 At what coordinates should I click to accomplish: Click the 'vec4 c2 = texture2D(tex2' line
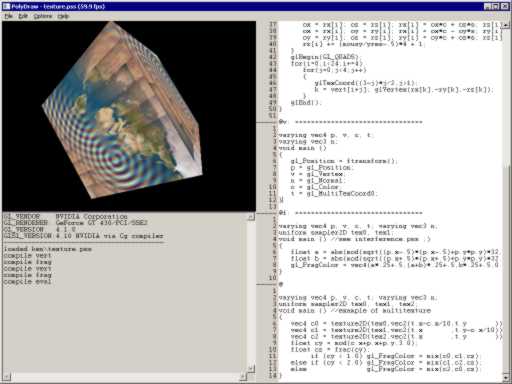(396, 336)
